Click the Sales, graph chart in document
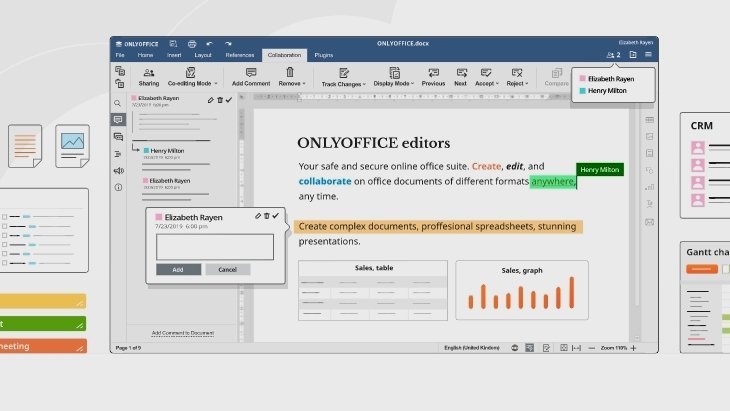This screenshot has height=411, width=730. 521,290
